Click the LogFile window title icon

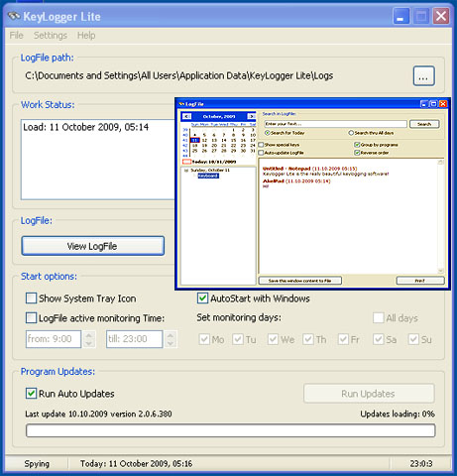(x=181, y=104)
